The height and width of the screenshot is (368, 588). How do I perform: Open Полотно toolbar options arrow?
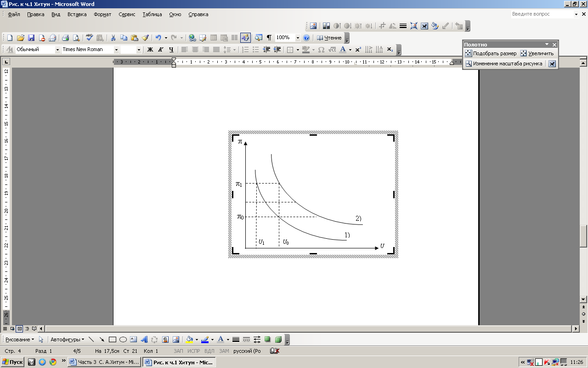(x=547, y=45)
